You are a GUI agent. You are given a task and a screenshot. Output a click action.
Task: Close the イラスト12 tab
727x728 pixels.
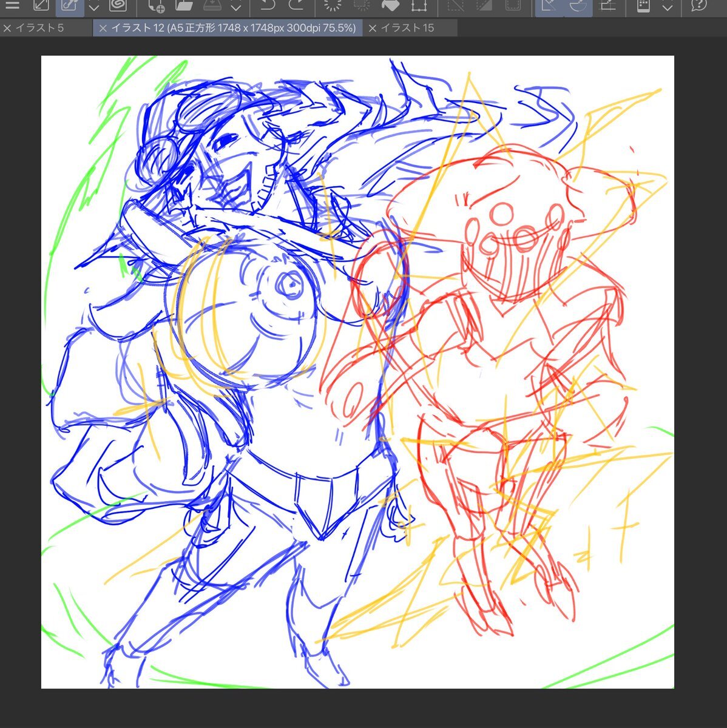[x=103, y=28]
